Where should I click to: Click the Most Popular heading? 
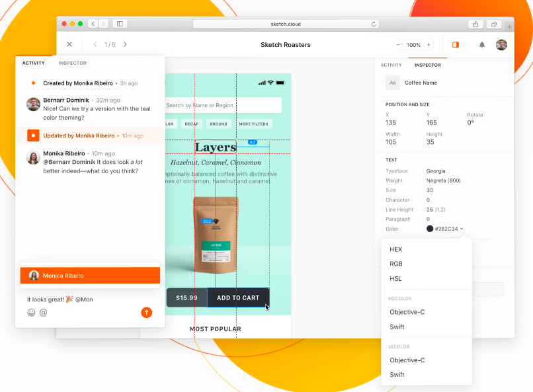(x=216, y=329)
